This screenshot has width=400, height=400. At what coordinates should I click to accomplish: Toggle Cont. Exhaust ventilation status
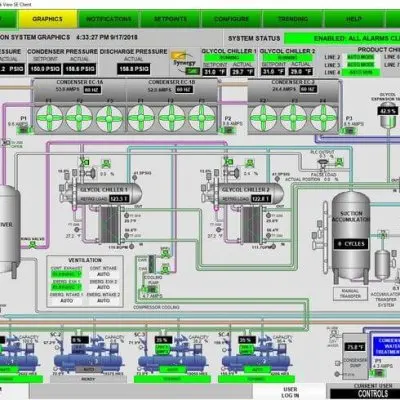click(x=66, y=274)
